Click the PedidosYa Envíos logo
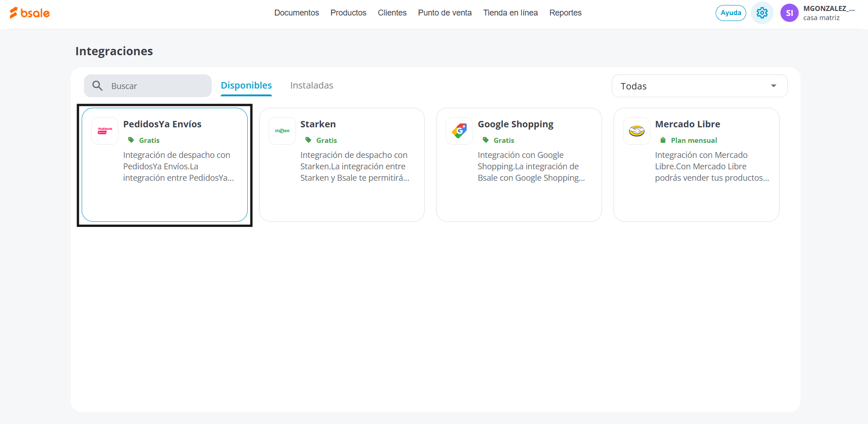 click(x=105, y=131)
